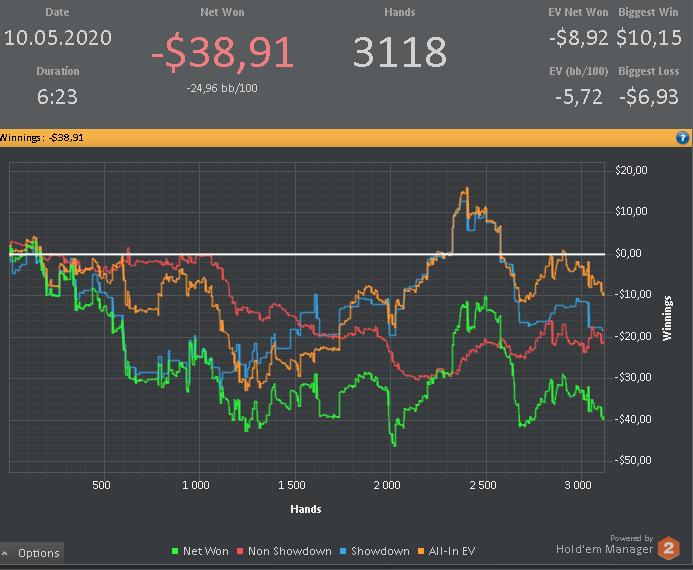693x570 pixels.
Task: Click the 2 500 hands x-axis label
Action: pyautogui.click(x=483, y=485)
